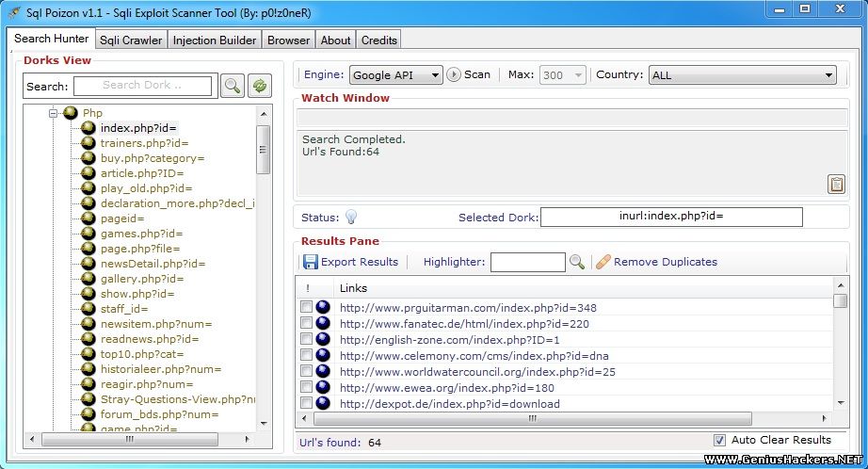Check the box for worldwatercouncil.org result

pos(306,370)
